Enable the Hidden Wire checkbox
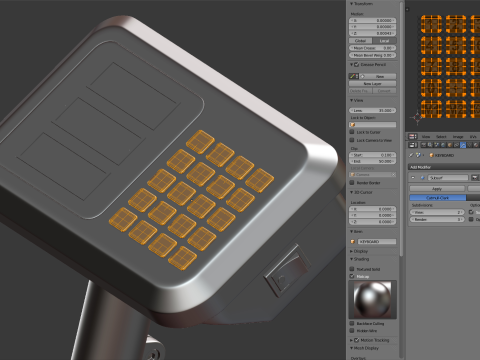This screenshot has height=360, width=480. 352,331
